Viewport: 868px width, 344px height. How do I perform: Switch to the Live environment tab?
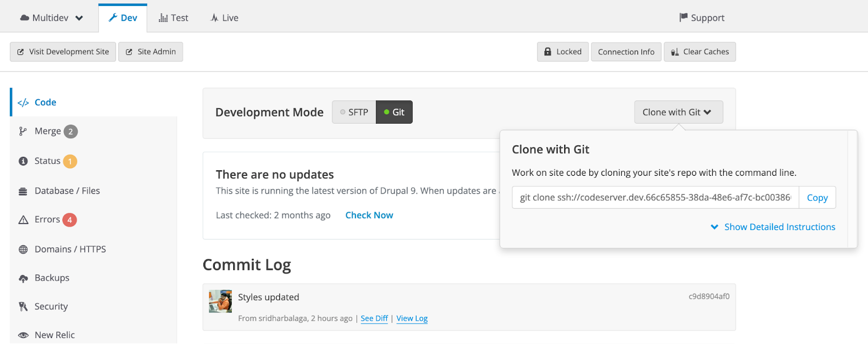point(224,18)
